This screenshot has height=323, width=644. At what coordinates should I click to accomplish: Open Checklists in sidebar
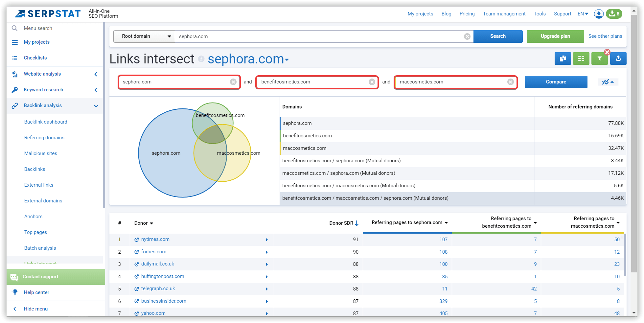[35, 58]
